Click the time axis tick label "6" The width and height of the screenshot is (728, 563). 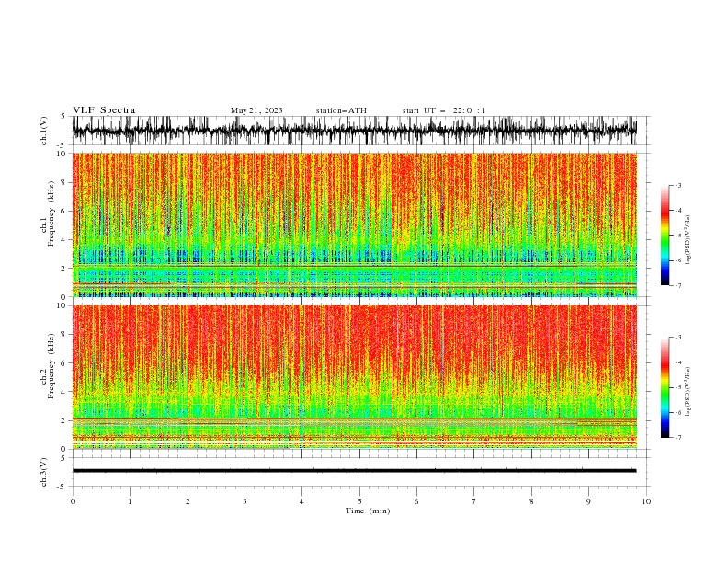tap(416, 501)
